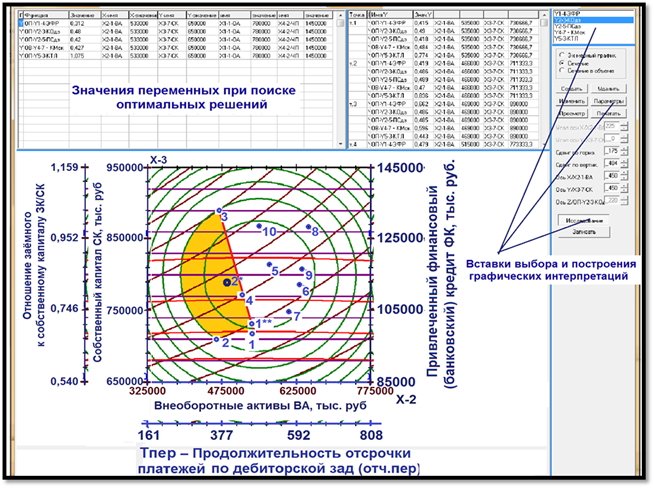Click point 2* marker inside the orange region

(227, 282)
